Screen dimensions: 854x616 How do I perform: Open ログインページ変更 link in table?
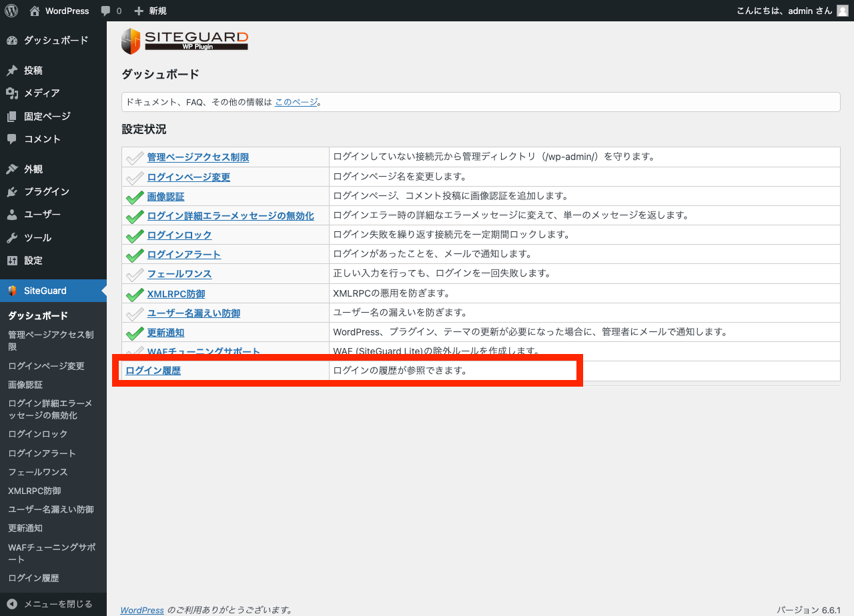tap(189, 177)
